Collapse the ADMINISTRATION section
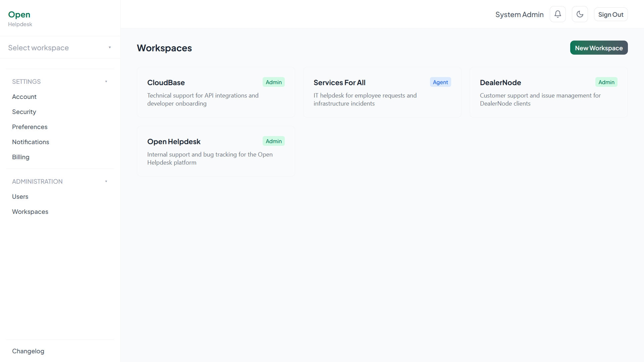This screenshot has height=362, width=644. tap(60, 182)
